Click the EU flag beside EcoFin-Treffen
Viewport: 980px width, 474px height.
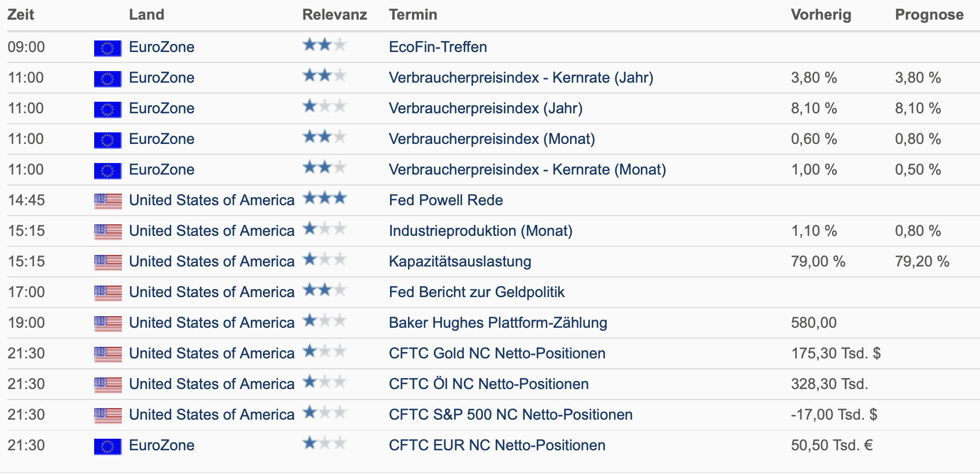point(107,48)
